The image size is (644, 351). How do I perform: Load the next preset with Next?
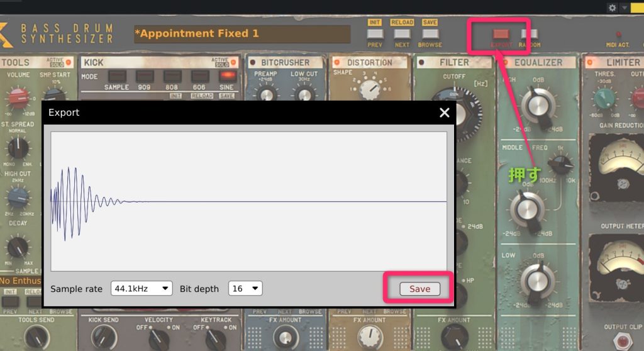click(402, 34)
